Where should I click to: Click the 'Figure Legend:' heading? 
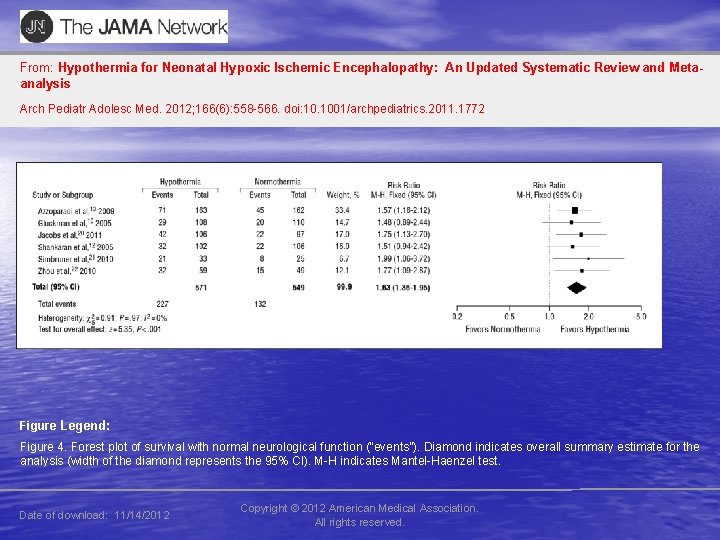point(65,426)
